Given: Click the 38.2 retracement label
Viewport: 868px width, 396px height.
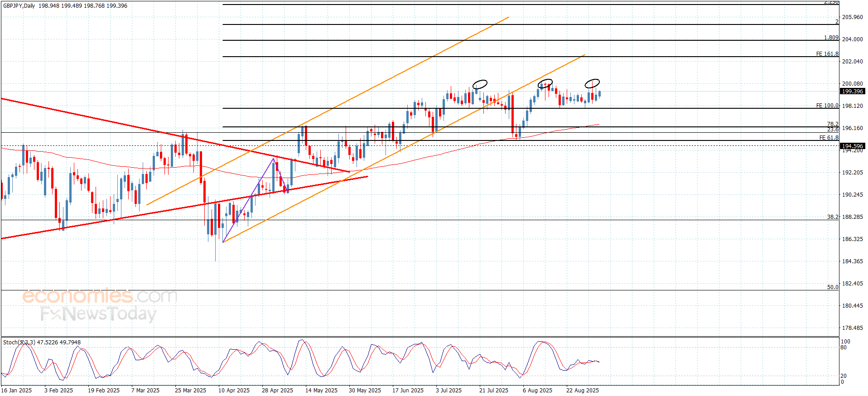Looking at the screenshot, I should click(833, 217).
